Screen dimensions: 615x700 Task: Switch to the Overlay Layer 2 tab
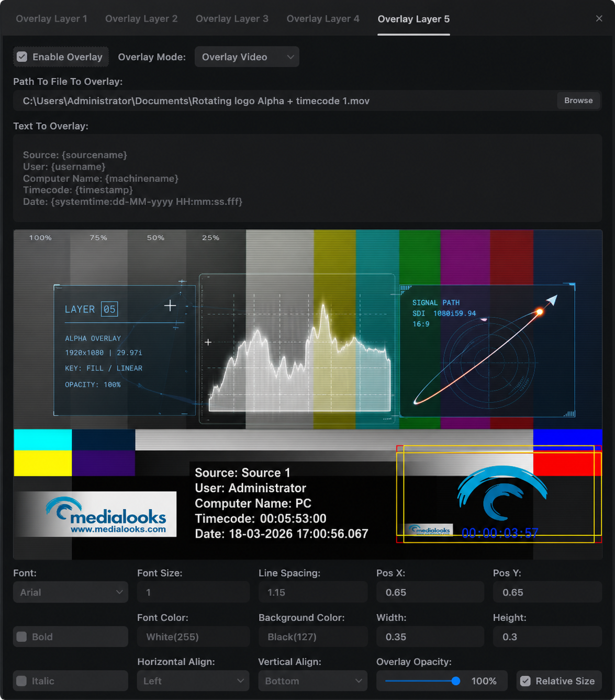(x=141, y=19)
